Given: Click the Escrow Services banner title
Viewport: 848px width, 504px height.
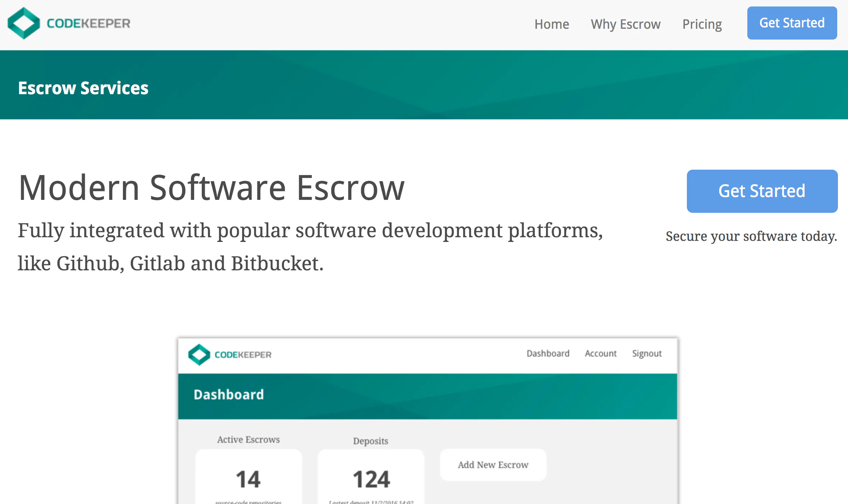Looking at the screenshot, I should click(x=83, y=88).
